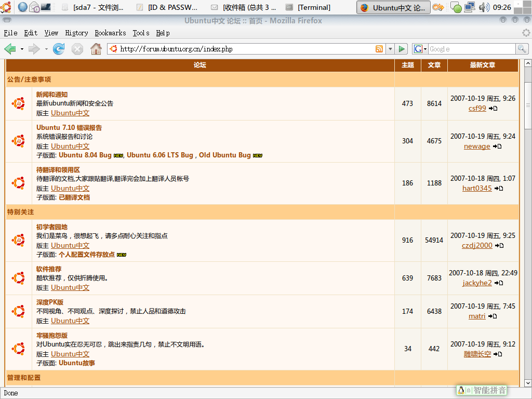
Task: Click the Ubuntu中文 moderator link under 软件推荐
Action: [70, 287]
